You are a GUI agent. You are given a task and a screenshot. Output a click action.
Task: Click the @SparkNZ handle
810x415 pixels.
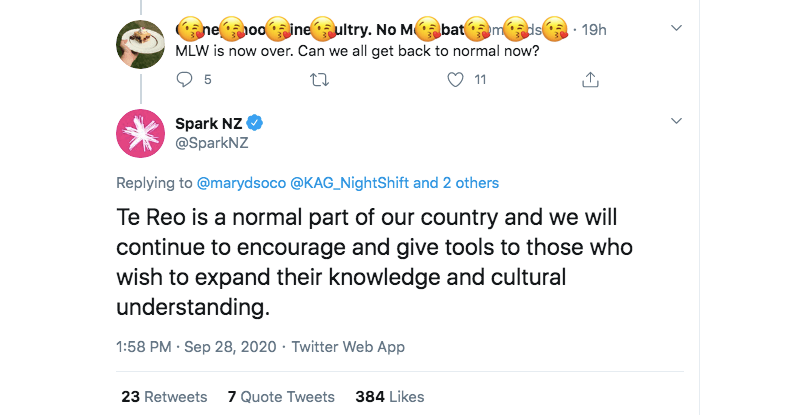pos(211,143)
